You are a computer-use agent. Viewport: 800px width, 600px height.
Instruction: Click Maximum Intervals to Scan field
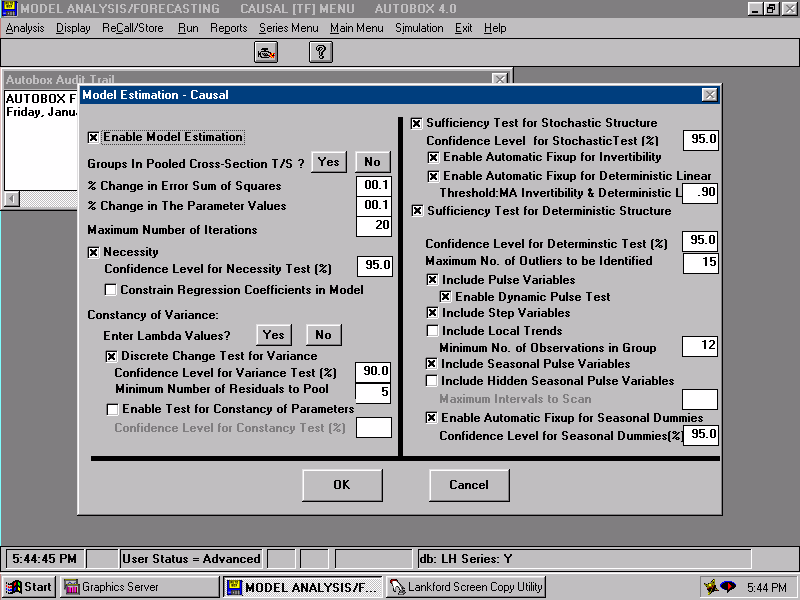pyautogui.click(x=700, y=399)
